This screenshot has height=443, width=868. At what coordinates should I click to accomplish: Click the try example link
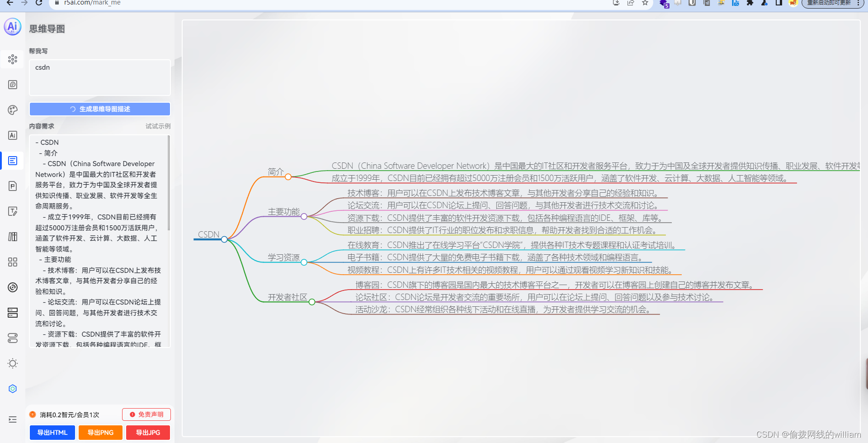coord(158,126)
